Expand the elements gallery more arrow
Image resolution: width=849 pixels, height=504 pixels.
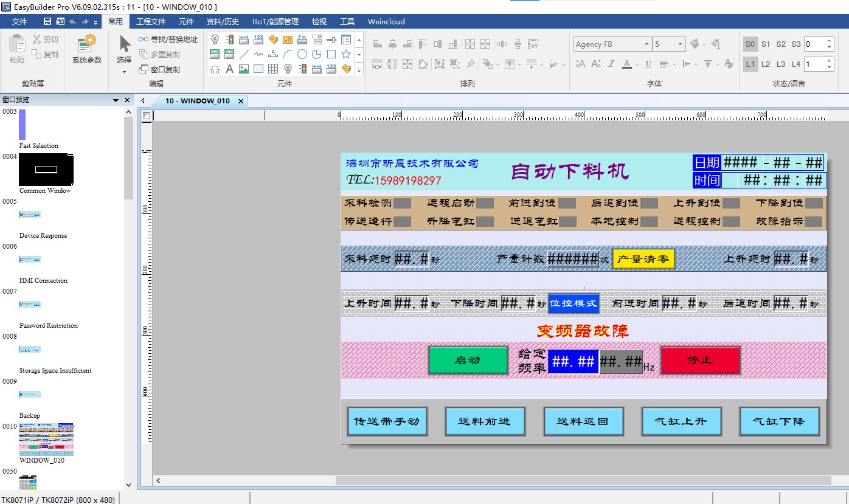click(359, 70)
